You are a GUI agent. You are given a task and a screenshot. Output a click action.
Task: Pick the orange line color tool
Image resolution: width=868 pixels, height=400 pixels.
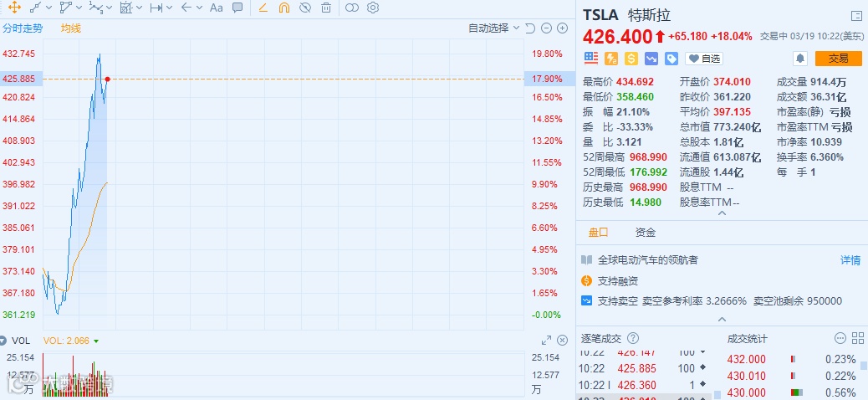pyautogui.click(x=263, y=8)
